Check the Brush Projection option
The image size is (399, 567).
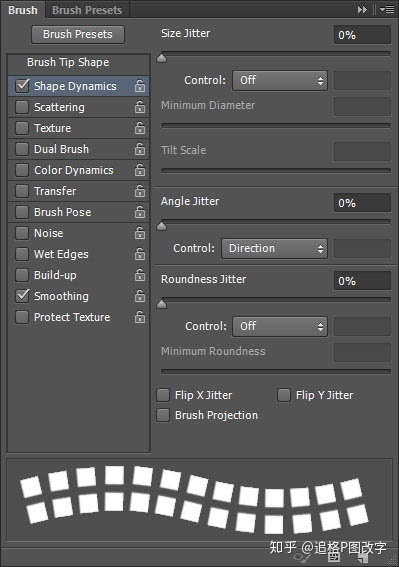pos(163,415)
